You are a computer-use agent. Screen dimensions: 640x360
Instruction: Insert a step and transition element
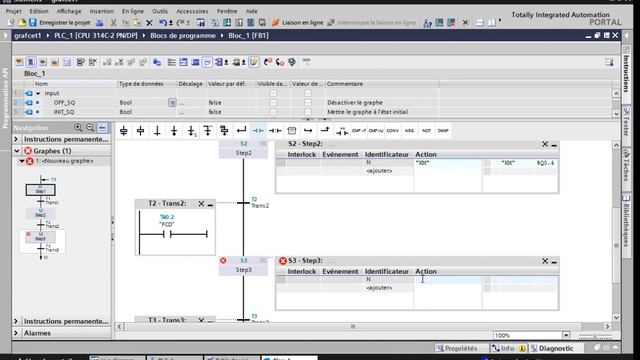coord(124,131)
